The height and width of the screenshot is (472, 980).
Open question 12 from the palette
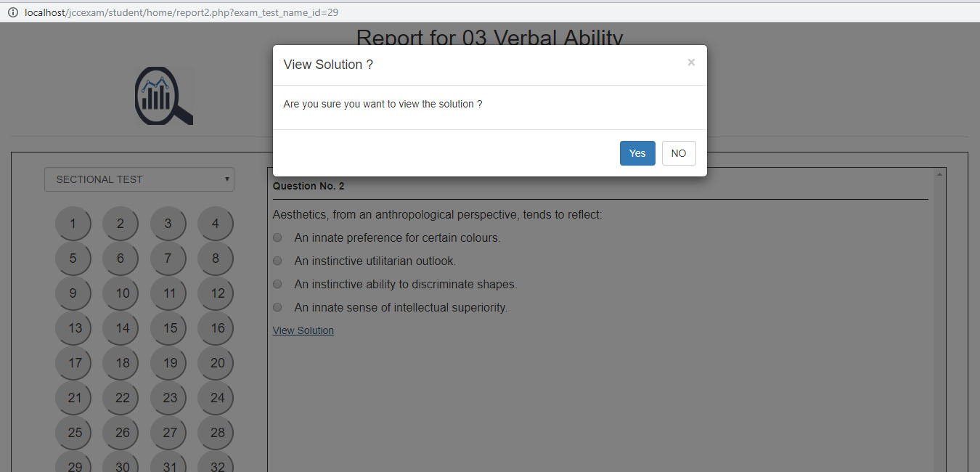[216, 293]
